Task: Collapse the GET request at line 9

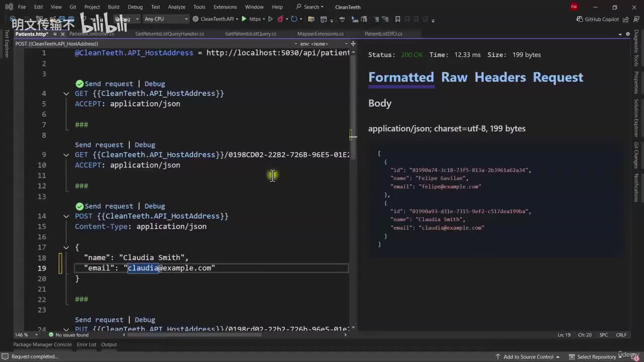Action: click(66, 155)
